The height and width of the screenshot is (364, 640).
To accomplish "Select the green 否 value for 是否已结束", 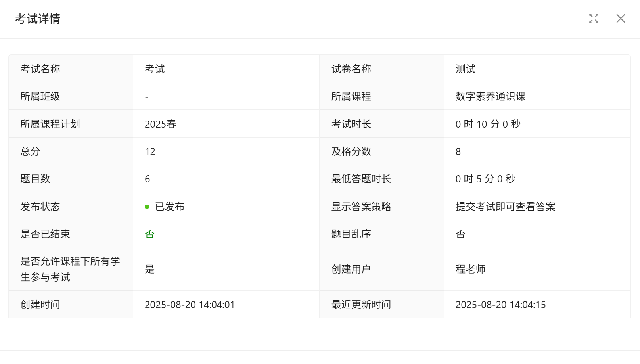I will pyautogui.click(x=149, y=234).
